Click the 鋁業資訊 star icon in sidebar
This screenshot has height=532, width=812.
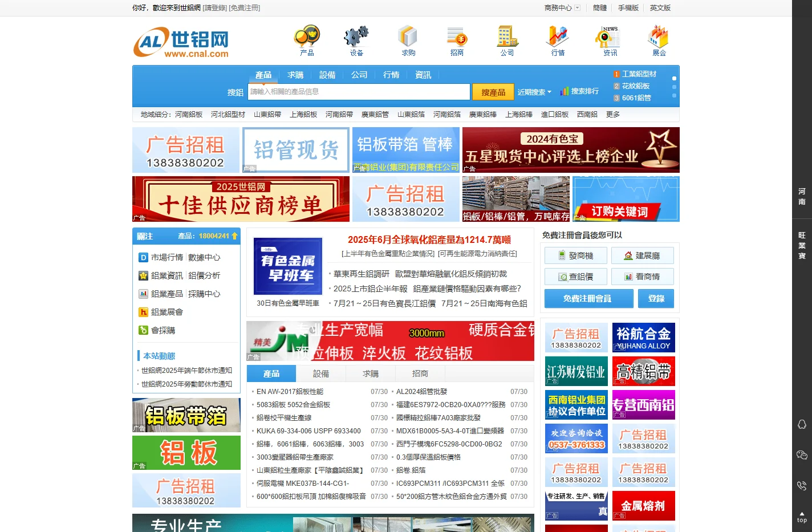point(144,276)
